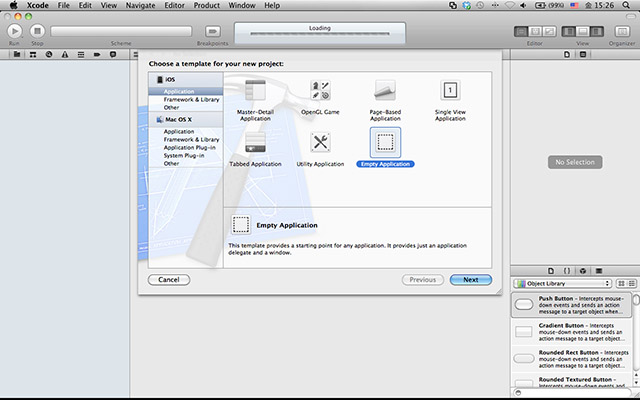Show the Quick Help inspector icon

(x=583, y=54)
